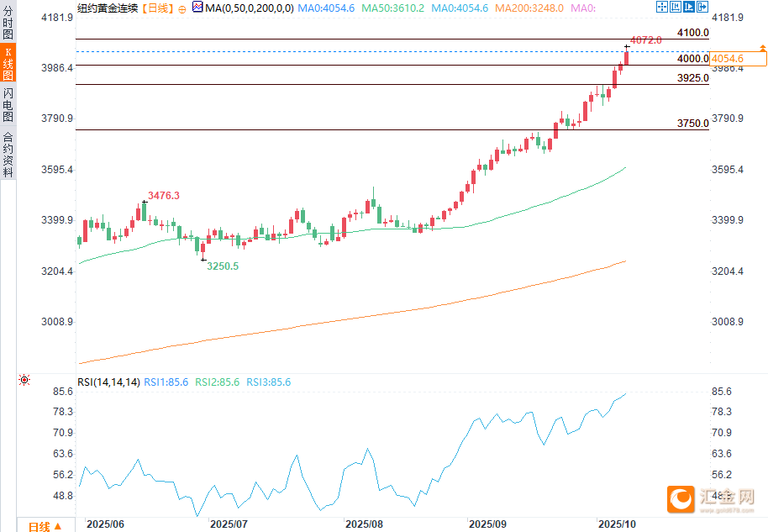Click the orange arrow above 4054.6 price

[762, 49]
